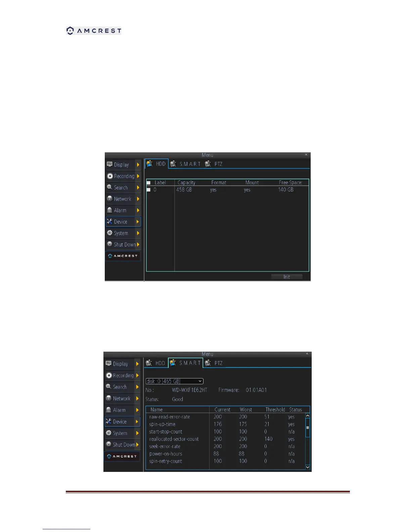Viewport: 411px width, 532px height.
Task: Tick the checkbox for disk row 0
Action: tap(148, 190)
